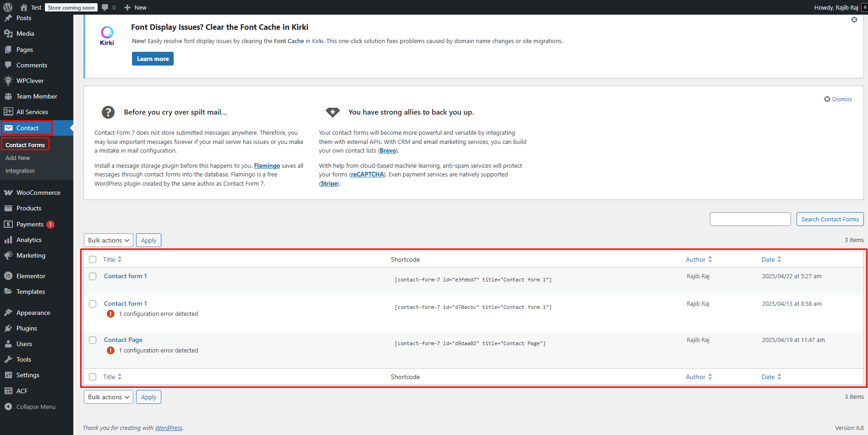Click the All Services grid icon
Screen dimensions: 868x435
8,112
